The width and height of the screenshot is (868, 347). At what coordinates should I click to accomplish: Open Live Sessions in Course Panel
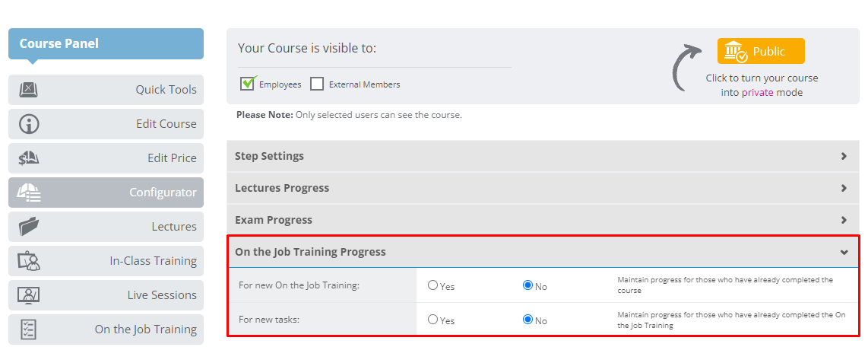coord(106,295)
